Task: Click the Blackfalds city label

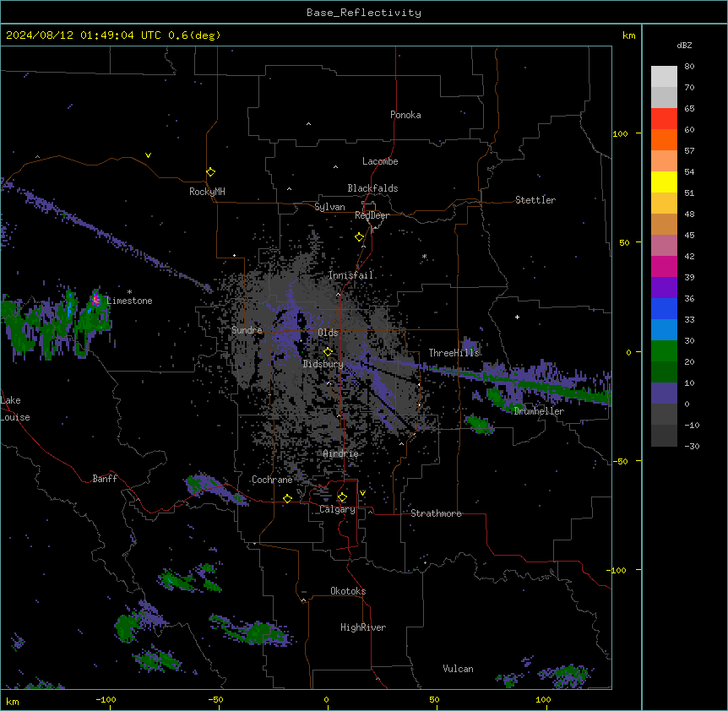Action: 372,188
